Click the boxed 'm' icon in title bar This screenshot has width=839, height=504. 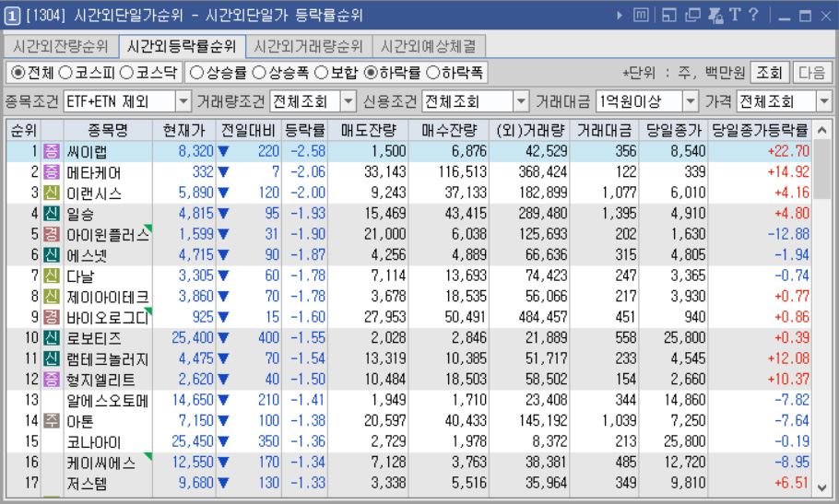point(641,15)
